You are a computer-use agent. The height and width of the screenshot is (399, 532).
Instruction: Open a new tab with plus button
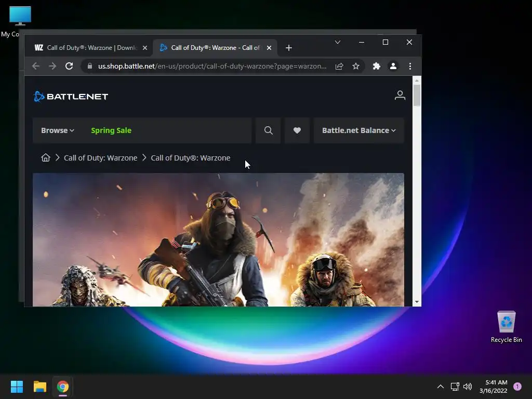pos(289,48)
